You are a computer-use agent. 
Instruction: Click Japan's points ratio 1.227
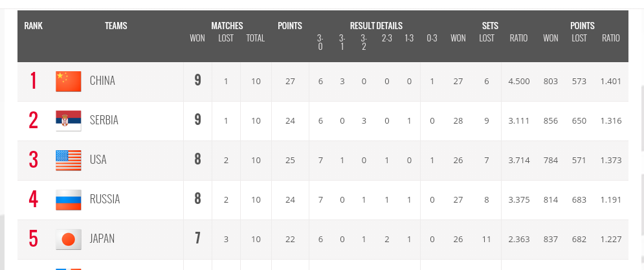tap(611, 239)
